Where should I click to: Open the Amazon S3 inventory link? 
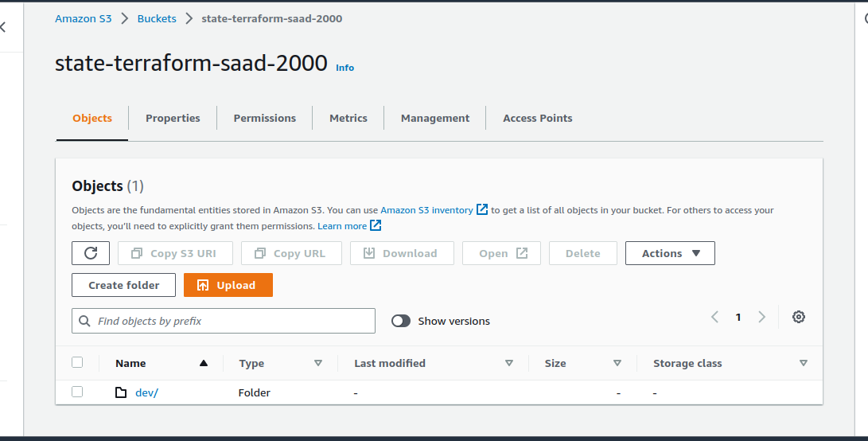click(426, 210)
